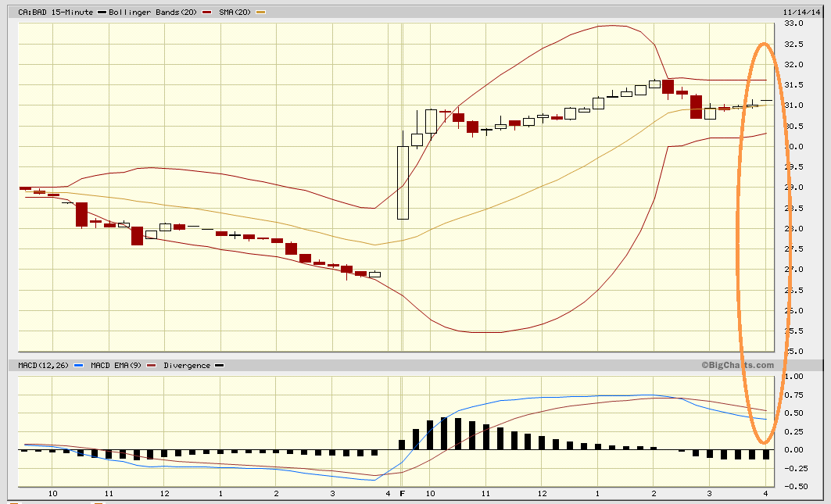Click the 32.5 price axis value
This screenshot has height=504, width=831.
793,44
